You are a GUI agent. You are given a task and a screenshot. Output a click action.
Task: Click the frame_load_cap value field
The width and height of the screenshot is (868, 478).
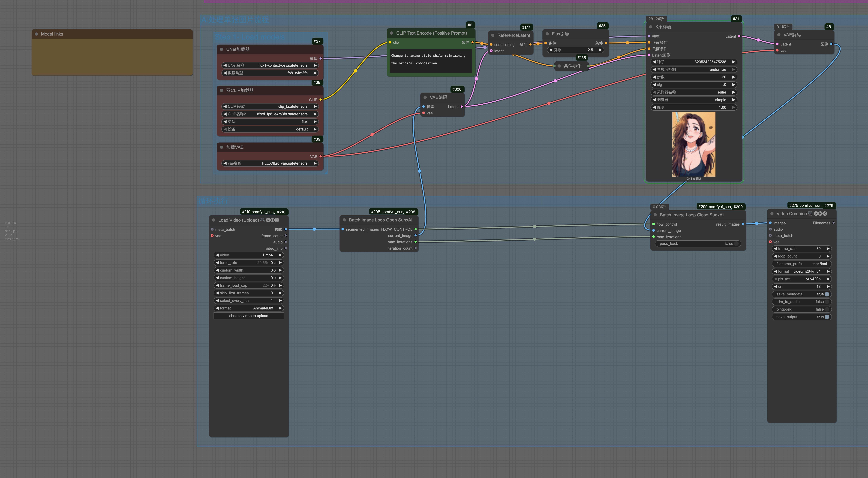click(249, 285)
